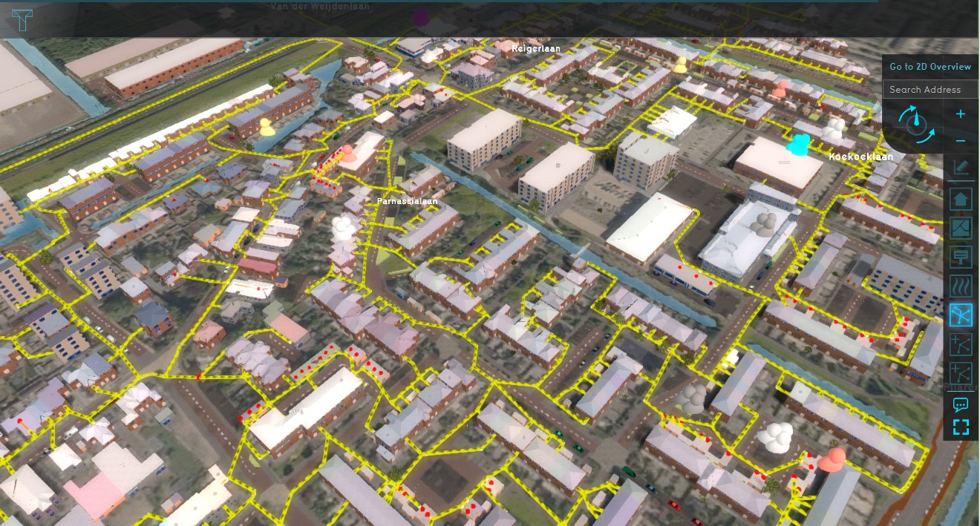Click the magenta marker near Van der Weijdenlaan
980x526 pixels.
click(422, 18)
